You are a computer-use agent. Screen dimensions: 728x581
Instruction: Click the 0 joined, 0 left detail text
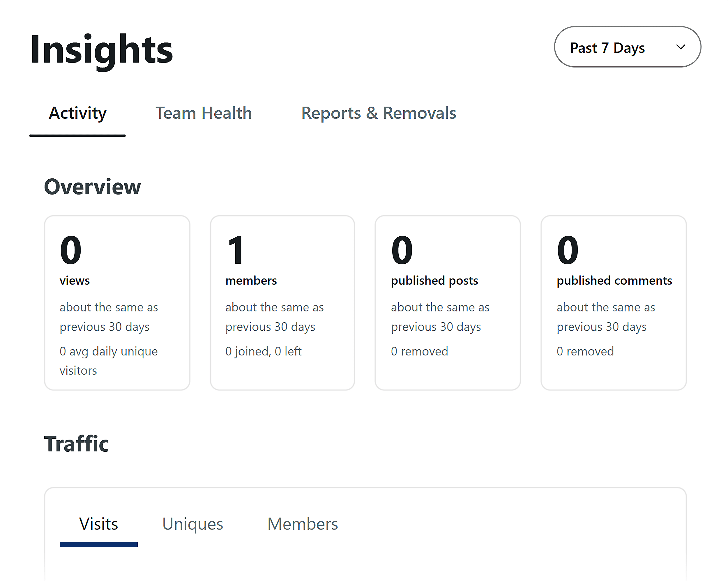pos(264,351)
